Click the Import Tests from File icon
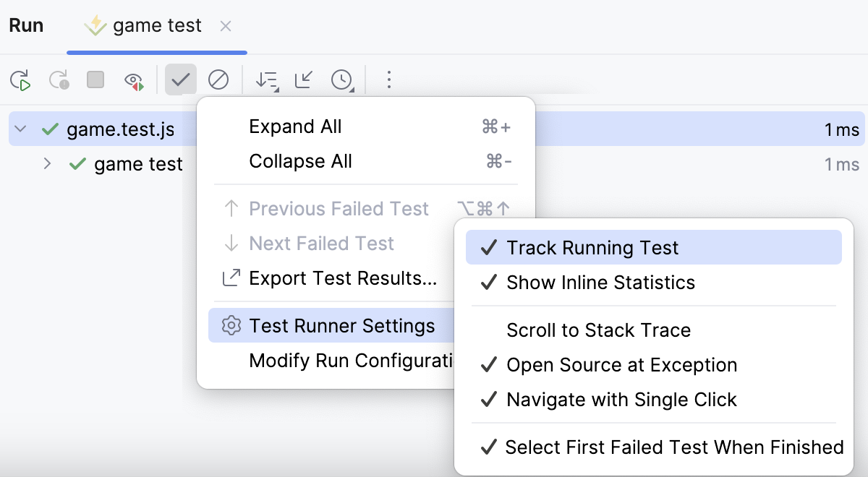Screen dimensions: 868x477 click(302, 79)
